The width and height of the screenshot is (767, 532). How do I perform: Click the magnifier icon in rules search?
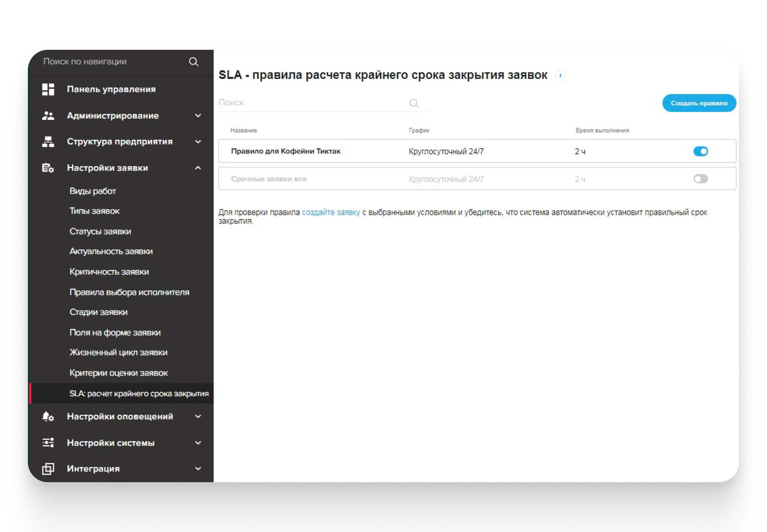[x=414, y=103]
